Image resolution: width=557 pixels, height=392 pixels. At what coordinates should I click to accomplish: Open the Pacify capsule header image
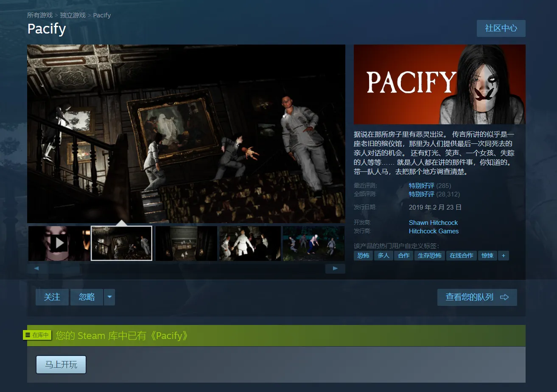point(439,84)
